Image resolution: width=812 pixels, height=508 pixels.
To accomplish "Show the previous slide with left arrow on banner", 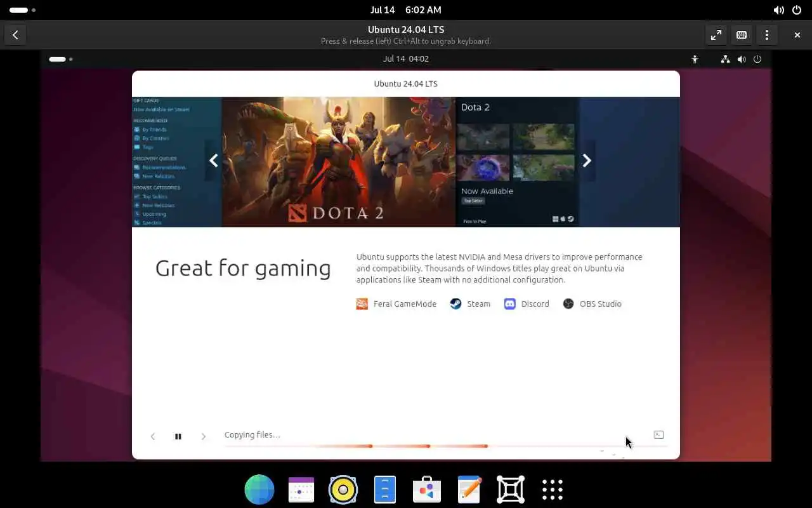I will coord(214,161).
